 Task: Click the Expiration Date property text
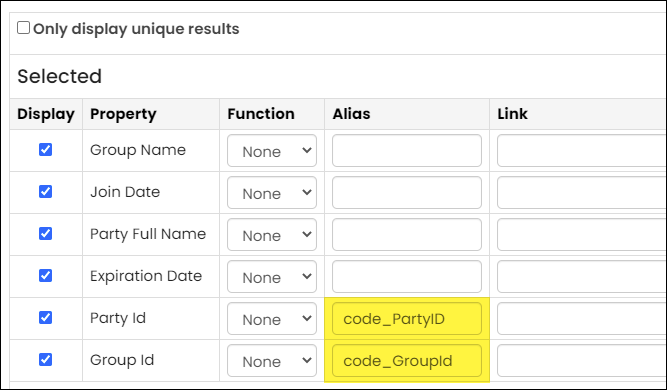pos(146,276)
